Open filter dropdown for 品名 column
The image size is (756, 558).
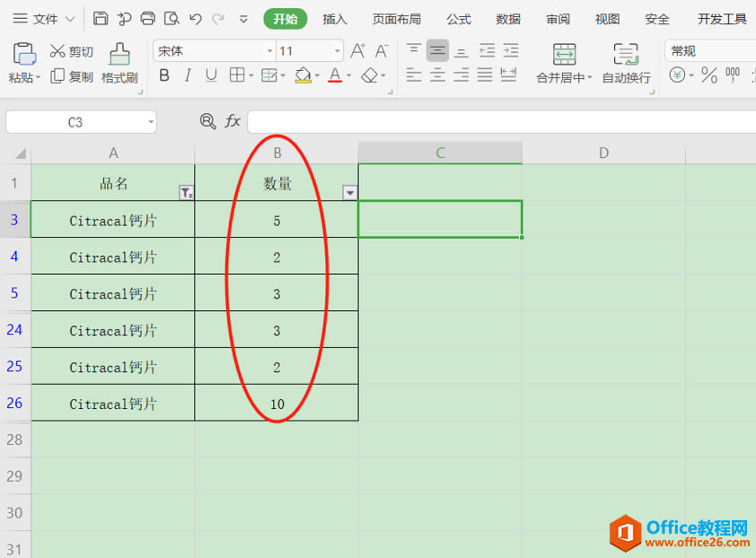pos(186,192)
